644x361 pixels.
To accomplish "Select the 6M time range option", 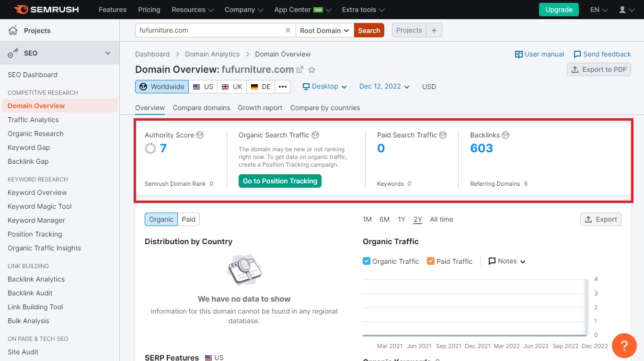I will point(384,219).
